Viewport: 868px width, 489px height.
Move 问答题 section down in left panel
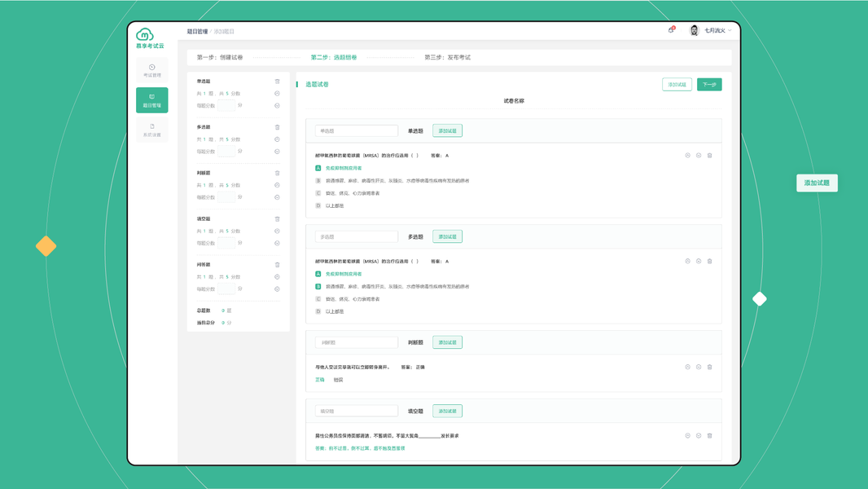pyautogui.click(x=278, y=289)
